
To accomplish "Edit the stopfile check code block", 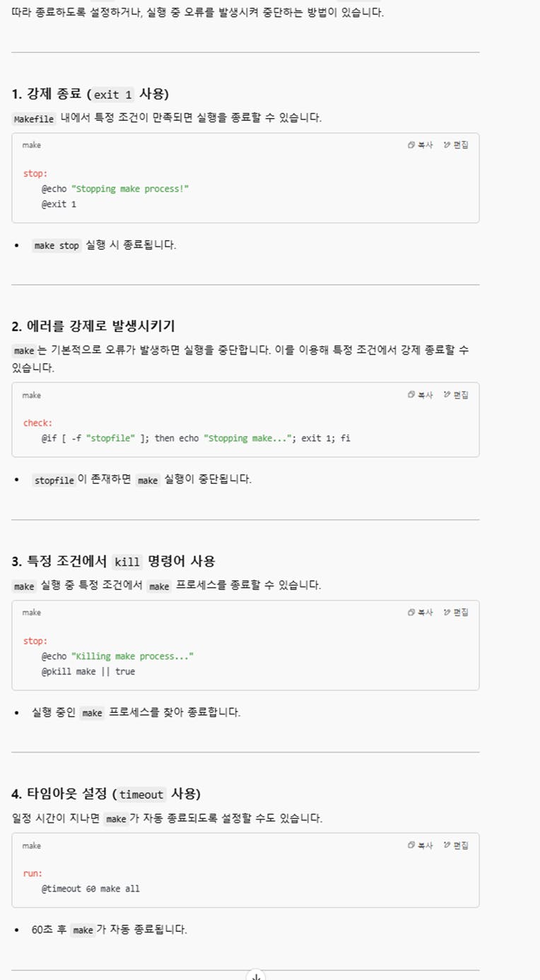I will [456, 395].
